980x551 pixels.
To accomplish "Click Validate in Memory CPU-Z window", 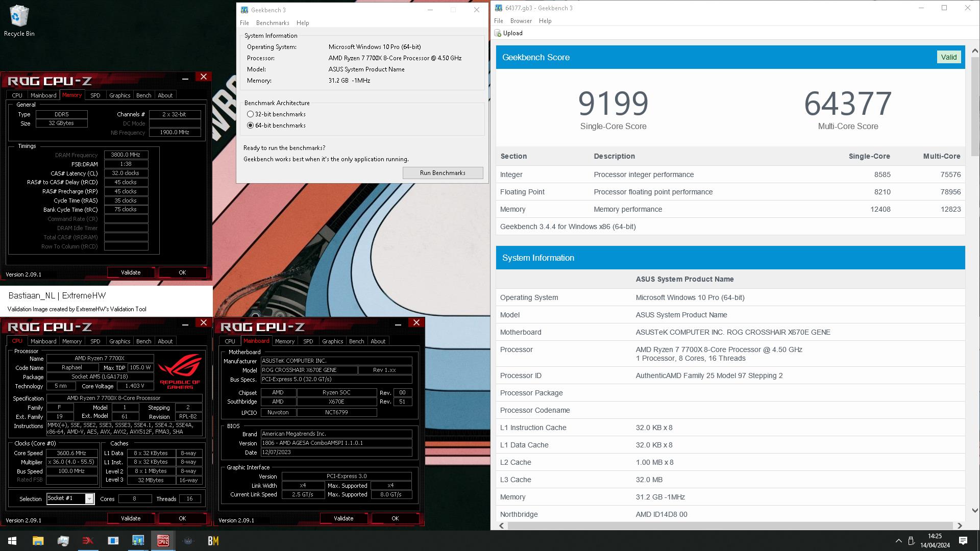I will click(131, 272).
